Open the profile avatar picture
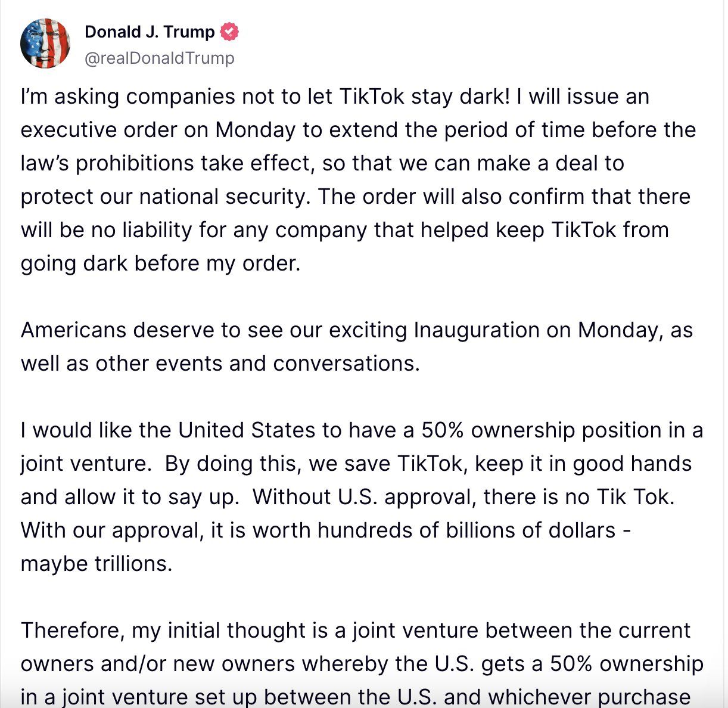Screen dimensions: 728x708 (x=45, y=43)
